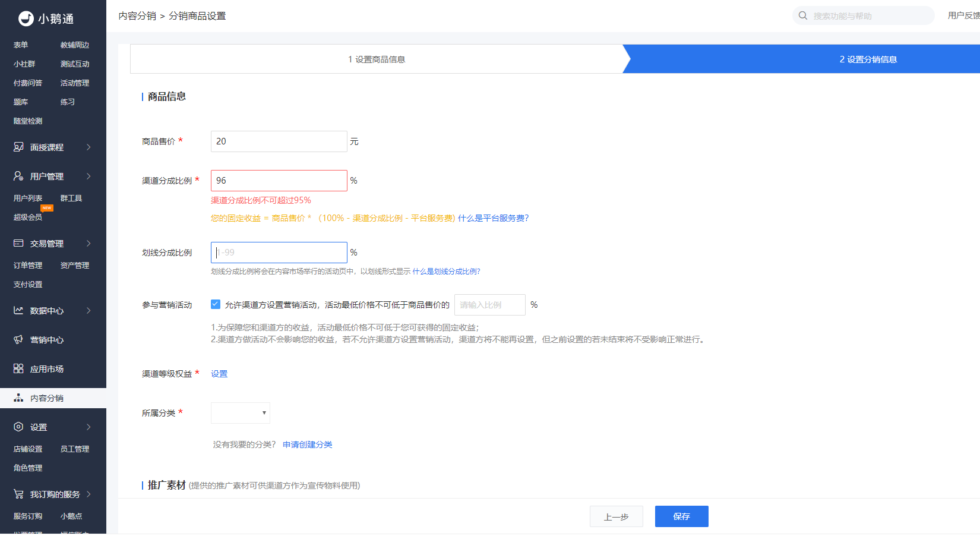Viewport: 980px width, 536px height.
Task: Expand 设置 chevron arrow
Action: (88, 427)
